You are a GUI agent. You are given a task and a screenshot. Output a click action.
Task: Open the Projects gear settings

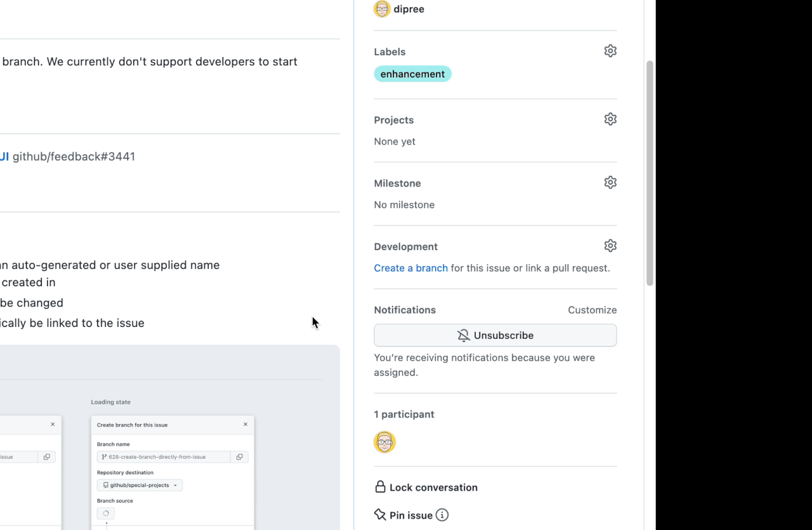pyautogui.click(x=610, y=119)
